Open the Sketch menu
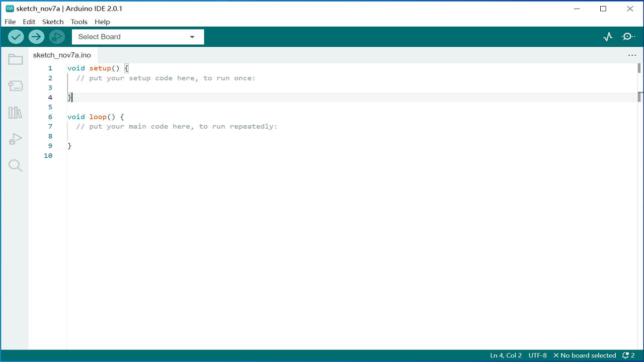644x362 pixels. [53, 22]
